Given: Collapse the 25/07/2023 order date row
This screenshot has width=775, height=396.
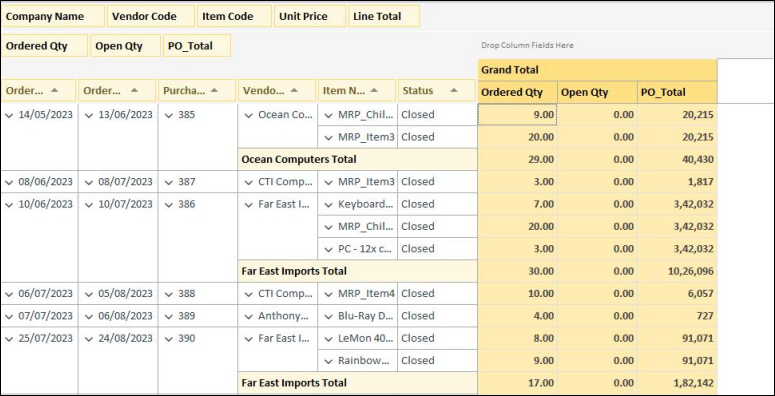Looking at the screenshot, I should coord(9,339).
